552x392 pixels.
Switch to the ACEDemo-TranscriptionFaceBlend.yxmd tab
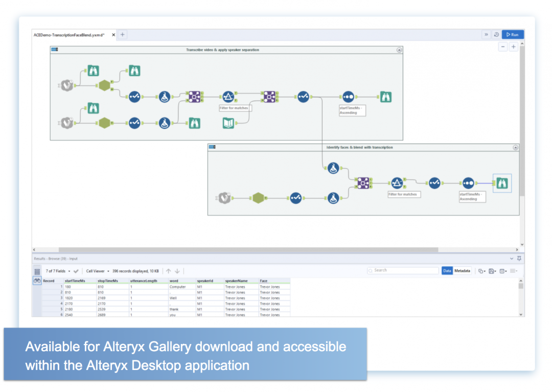tap(70, 35)
